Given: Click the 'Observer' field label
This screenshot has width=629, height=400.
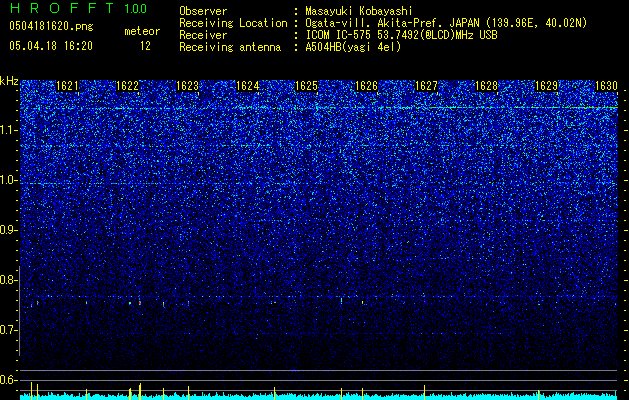Looking at the screenshot, I should (203, 11).
